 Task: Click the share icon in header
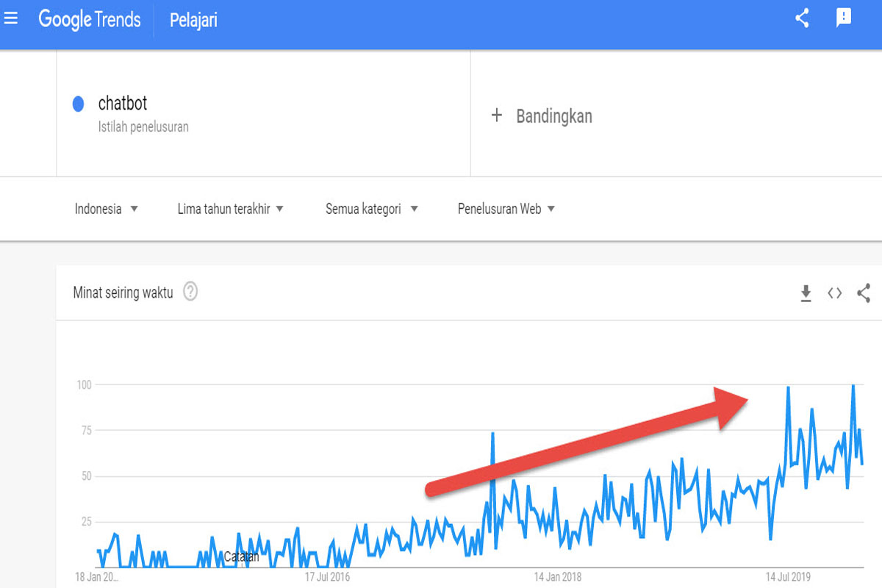click(x=803, y=18)
